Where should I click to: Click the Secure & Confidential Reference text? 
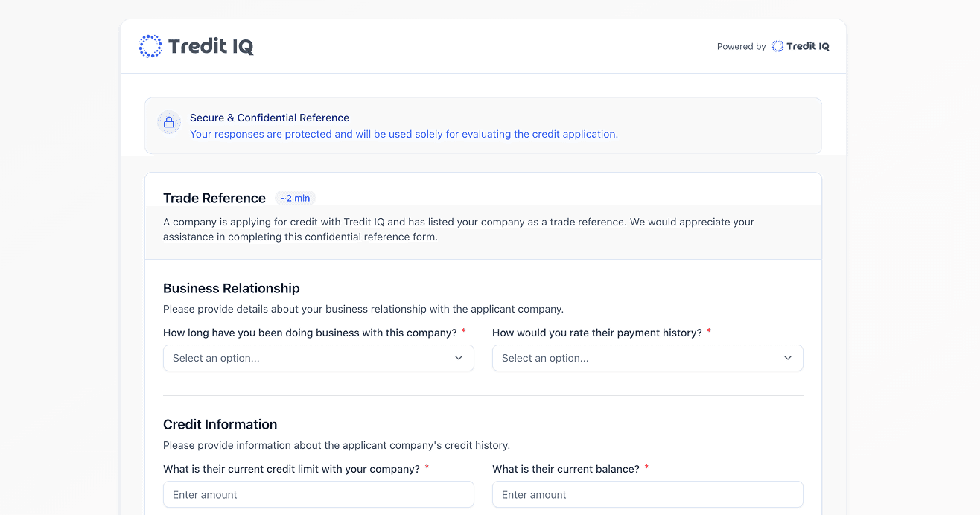[x=270, y=118]
